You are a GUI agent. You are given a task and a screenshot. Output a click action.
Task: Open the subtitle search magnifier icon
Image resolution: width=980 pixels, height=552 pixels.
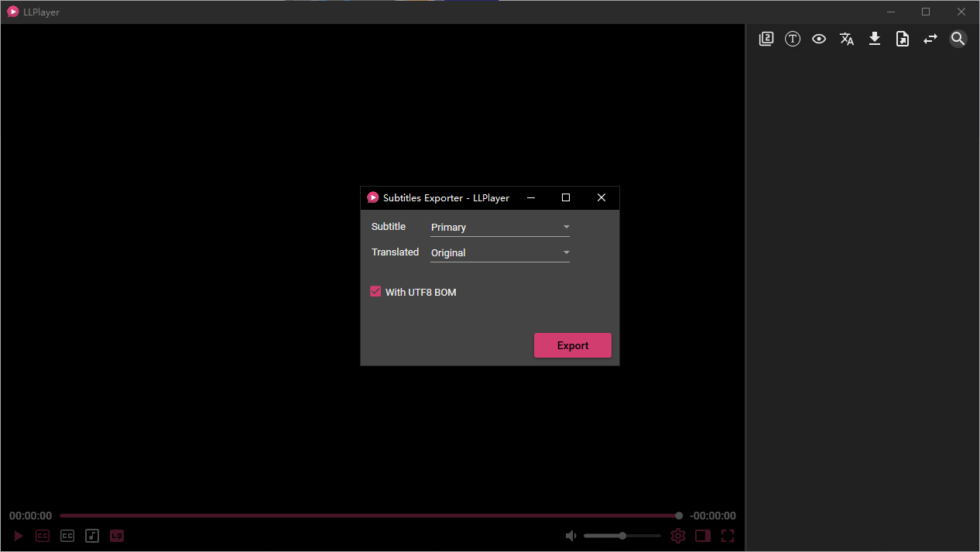958,39
